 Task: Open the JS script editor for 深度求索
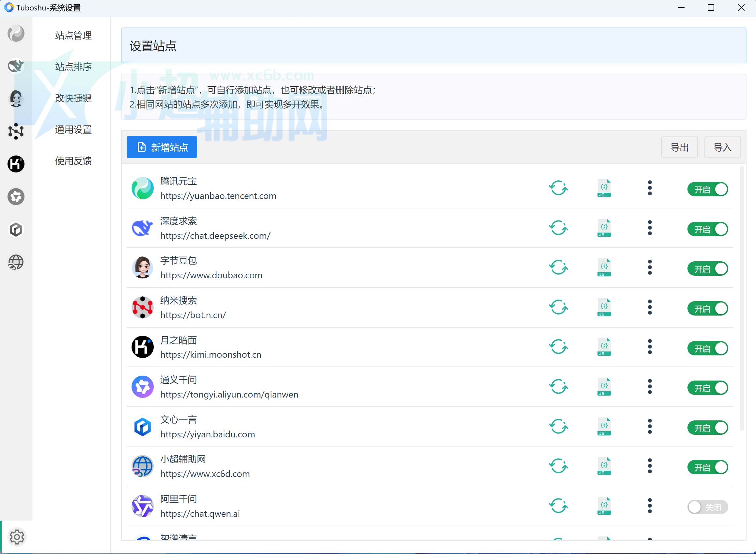(604, 228)
